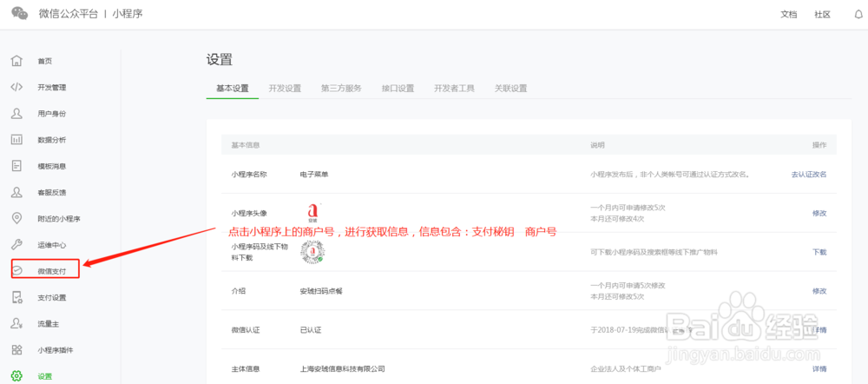This screenshot has height=384, width=868.
Task: Click the 运维中心 wrench icon
Action: [16, 244]
